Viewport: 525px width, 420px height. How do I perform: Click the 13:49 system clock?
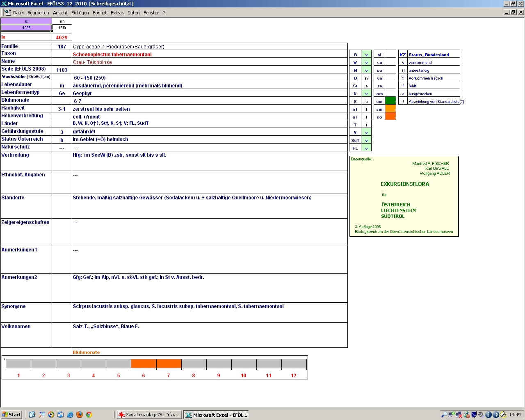click(x=515, y=415)
